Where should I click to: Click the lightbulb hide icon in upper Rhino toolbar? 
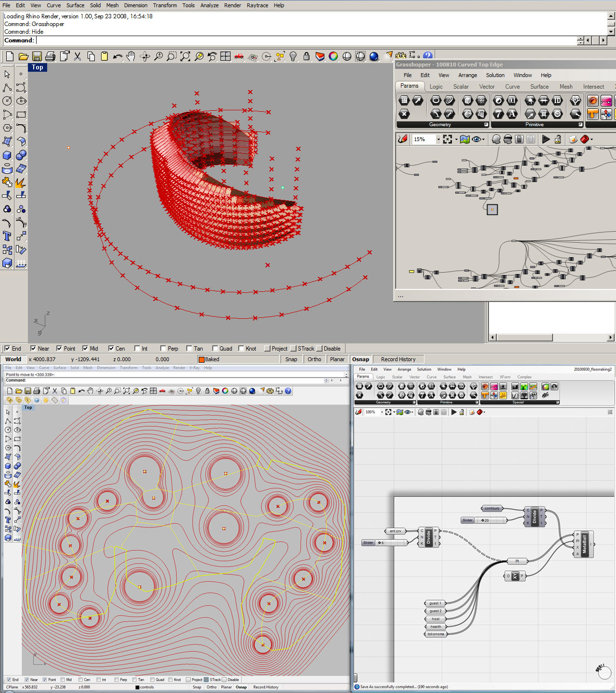[x=293, y=56]
